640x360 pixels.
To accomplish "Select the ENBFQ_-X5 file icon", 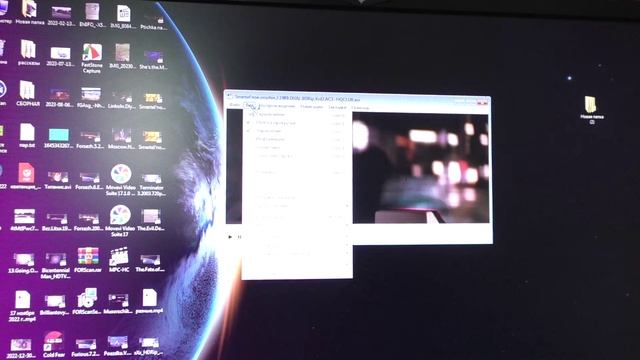I will click(92, 16).
